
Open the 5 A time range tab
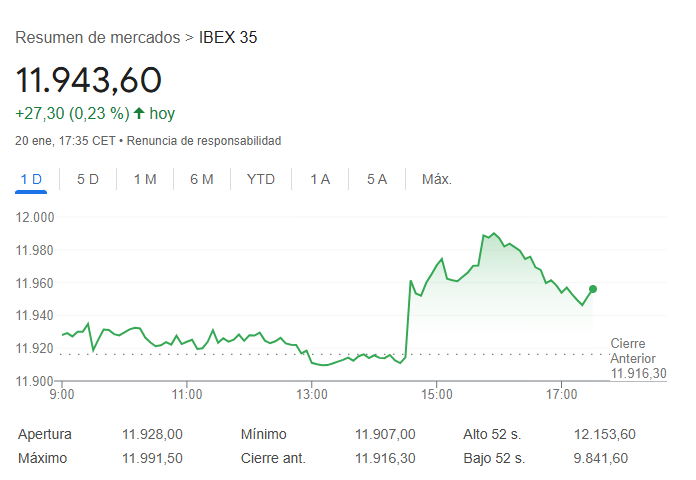pos(377,179)
